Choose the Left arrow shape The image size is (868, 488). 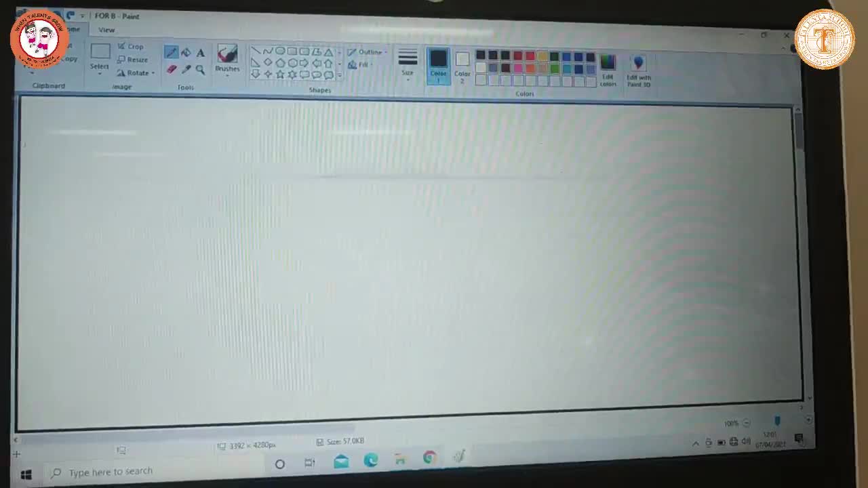tap(317, 63)
